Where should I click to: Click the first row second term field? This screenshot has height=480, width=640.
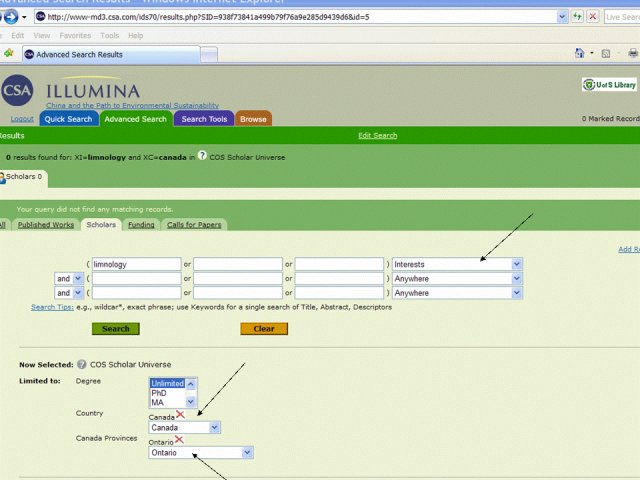238,264
